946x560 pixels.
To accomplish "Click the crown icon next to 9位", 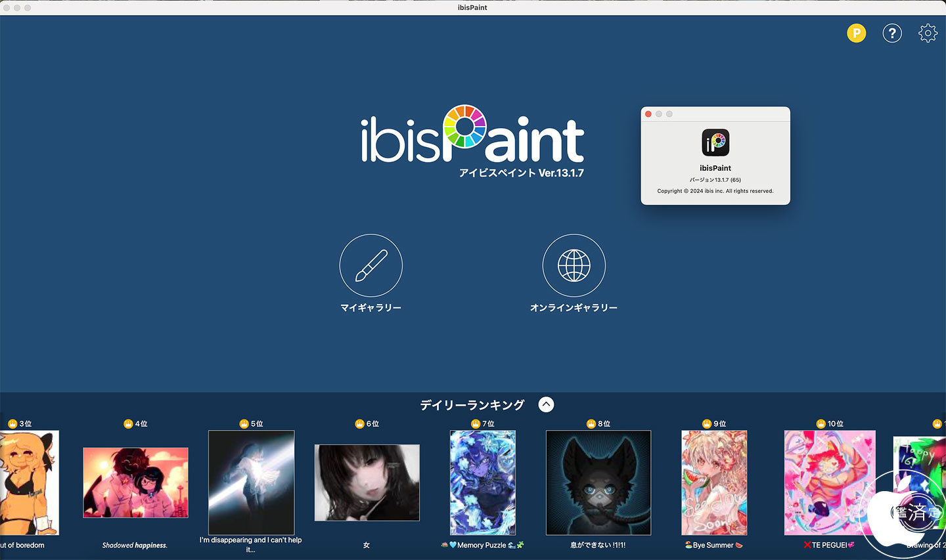I will click(x=706, y=424).
